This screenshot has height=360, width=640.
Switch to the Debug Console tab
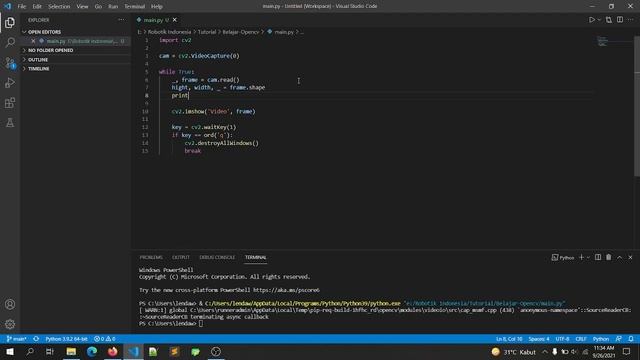217,257
